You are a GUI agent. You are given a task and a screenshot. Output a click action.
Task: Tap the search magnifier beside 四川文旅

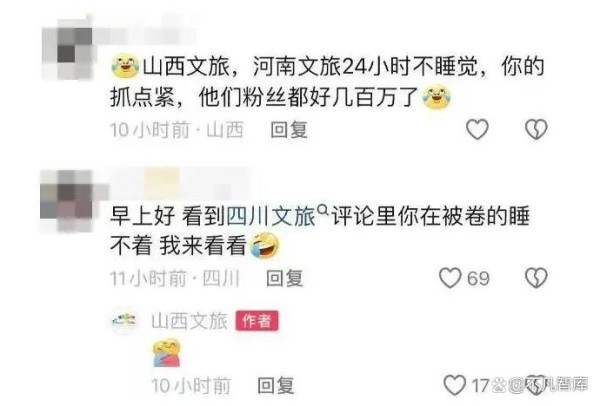pos(323,209)
